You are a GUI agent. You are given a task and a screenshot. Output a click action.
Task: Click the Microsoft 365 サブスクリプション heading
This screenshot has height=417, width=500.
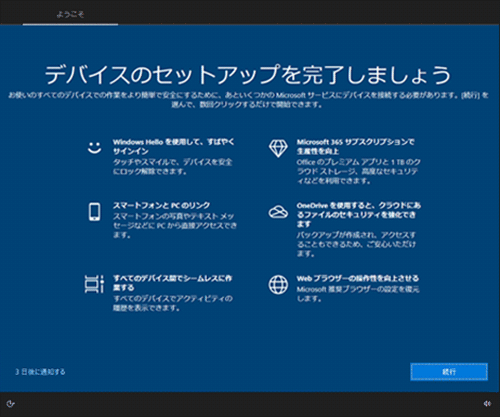(x=356, y=147)
